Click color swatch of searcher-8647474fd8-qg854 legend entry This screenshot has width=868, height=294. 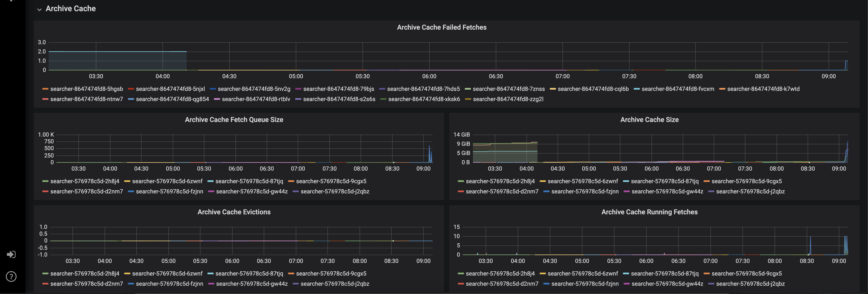point(131,99)
